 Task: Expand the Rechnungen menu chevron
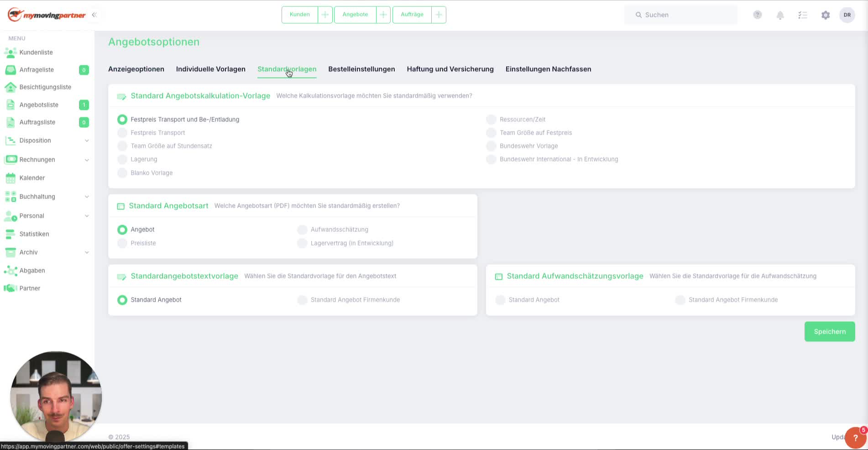[x=87, y=160]
